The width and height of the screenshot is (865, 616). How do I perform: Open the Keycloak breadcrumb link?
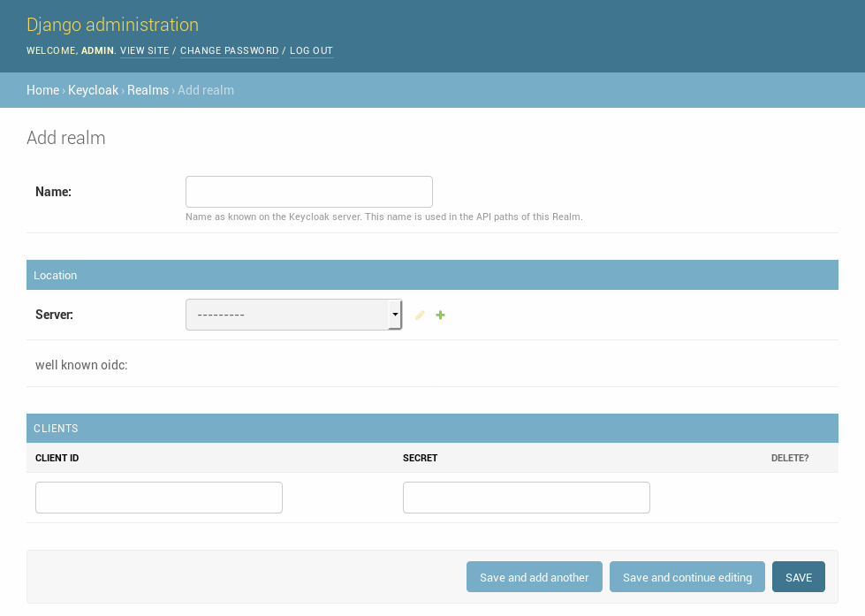(x=94, y=90)
